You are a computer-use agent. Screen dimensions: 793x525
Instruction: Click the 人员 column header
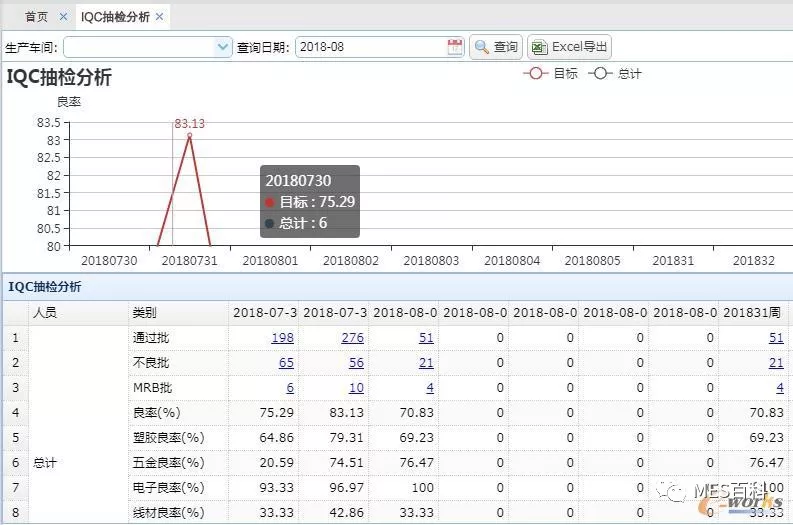coord(79,313)
